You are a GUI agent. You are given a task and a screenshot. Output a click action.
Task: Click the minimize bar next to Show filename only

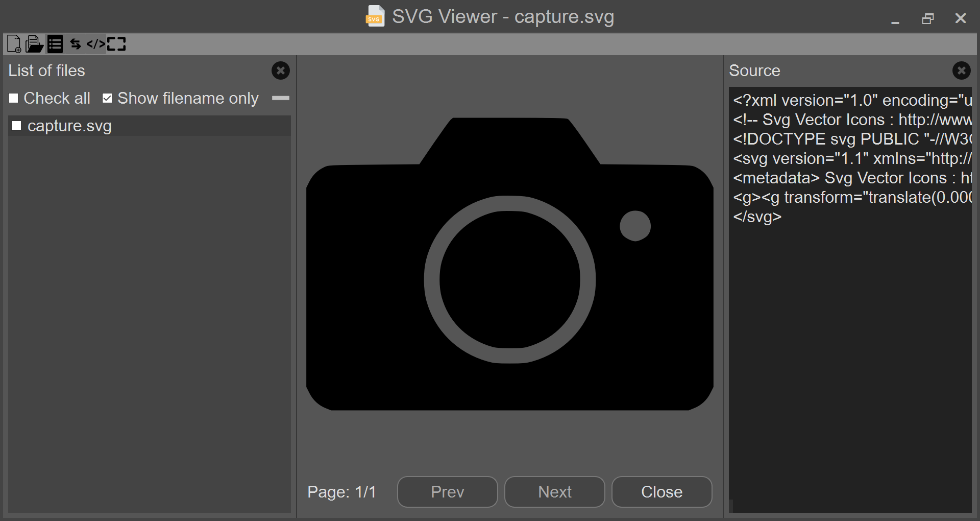[x=280, y=98]
